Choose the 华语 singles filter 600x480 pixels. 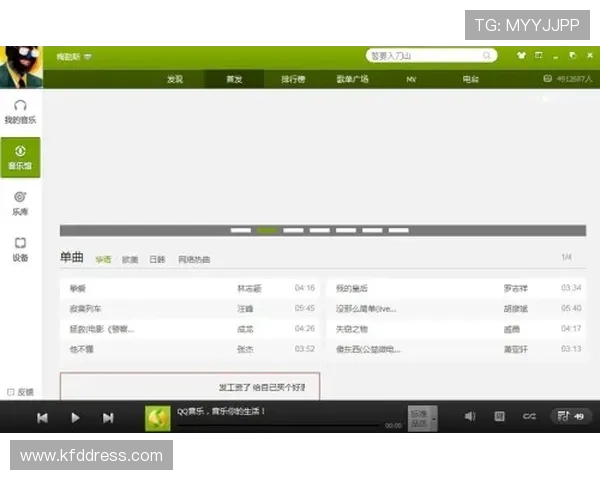[x=103, y=260]
